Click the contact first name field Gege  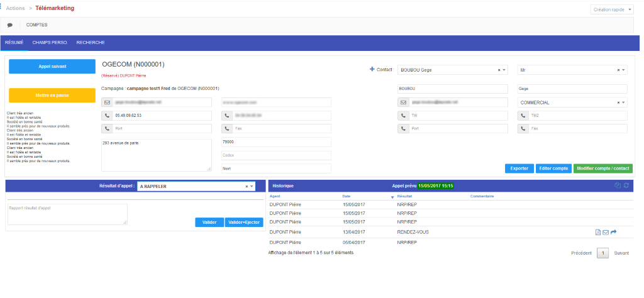(x=572, y=89)
